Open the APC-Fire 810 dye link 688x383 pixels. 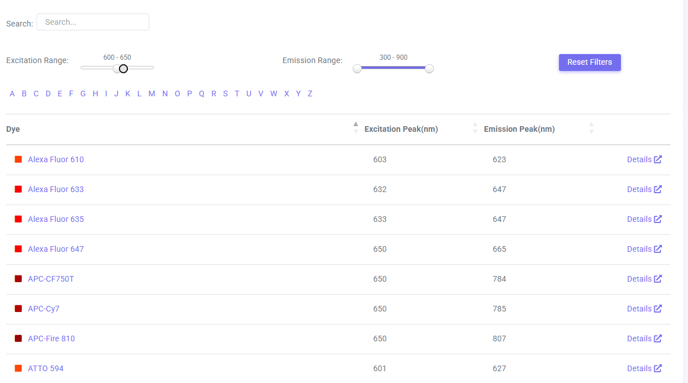coord(51,338)
